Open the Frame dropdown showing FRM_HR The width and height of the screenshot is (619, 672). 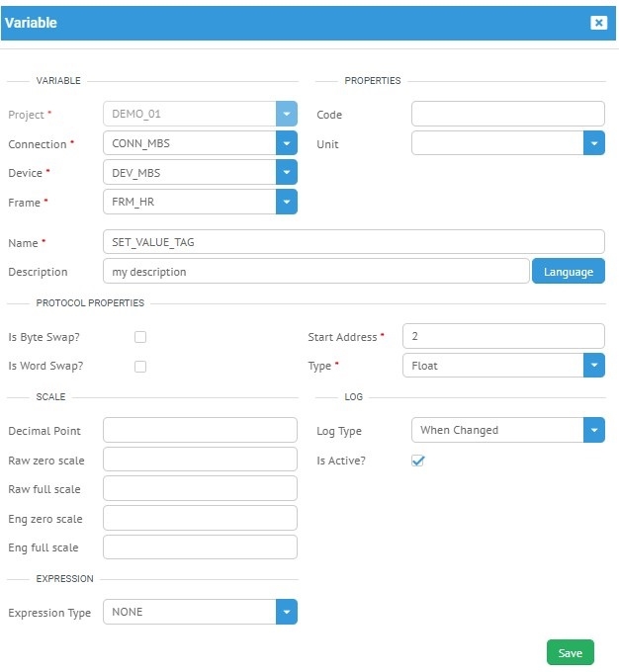pos(287,203)
